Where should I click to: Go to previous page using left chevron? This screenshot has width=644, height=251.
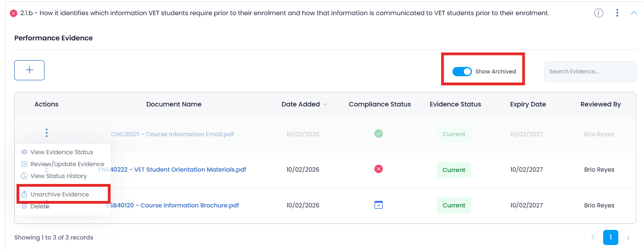593,237
